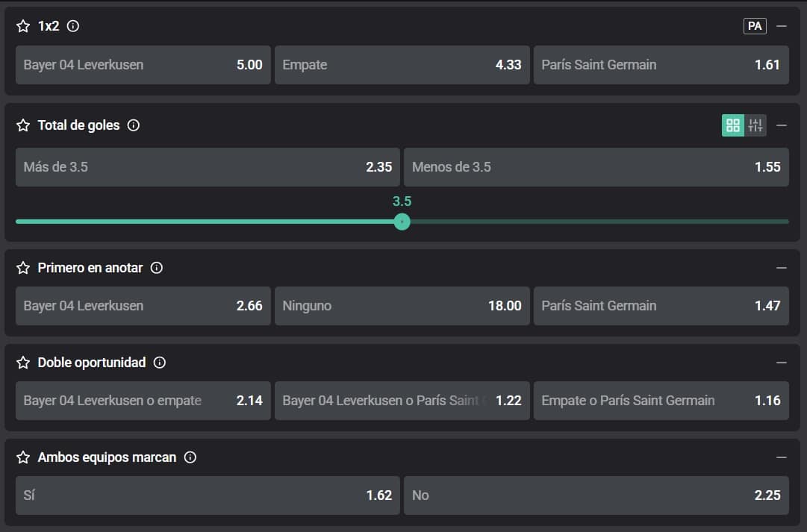This screenshot has height=532, width=807.
Task: Pick Ninguno at 18.00 odds
Action: click(x=402, y=306)
